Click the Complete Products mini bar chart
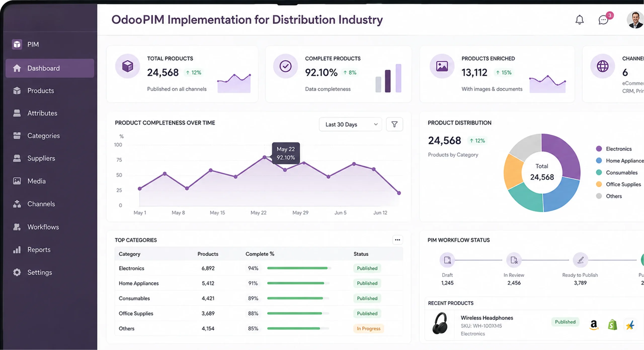Image resolution: width=644 pixels, height=350 pixels. click(388, 78)
